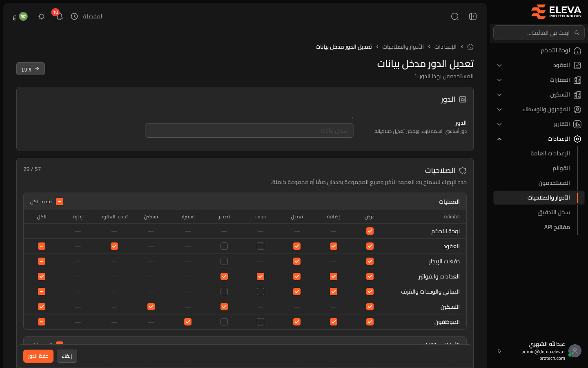Toggle الكل checkbox for المباني والوحدات والغرف
Screen dimensions: 588x368
(x=42, y=292)
